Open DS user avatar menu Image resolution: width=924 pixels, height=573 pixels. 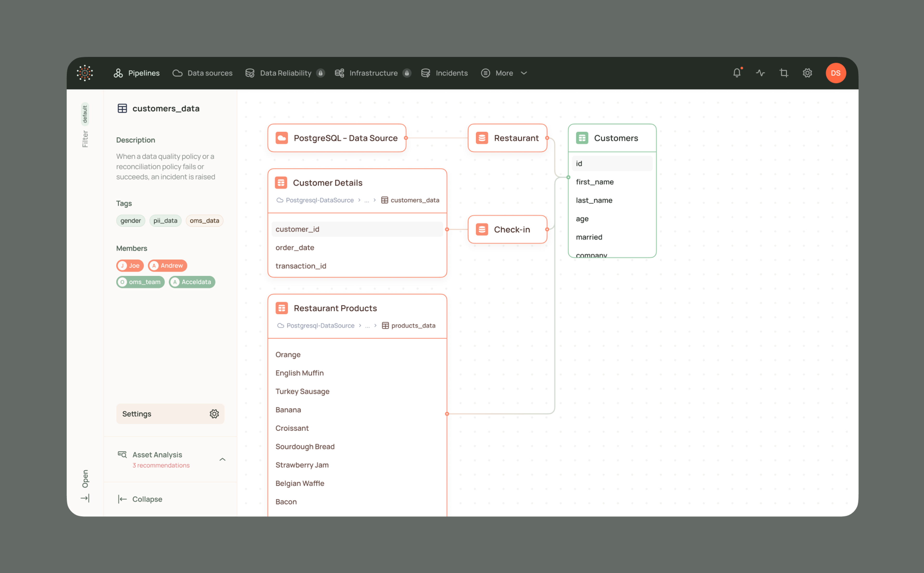(836, 73)
